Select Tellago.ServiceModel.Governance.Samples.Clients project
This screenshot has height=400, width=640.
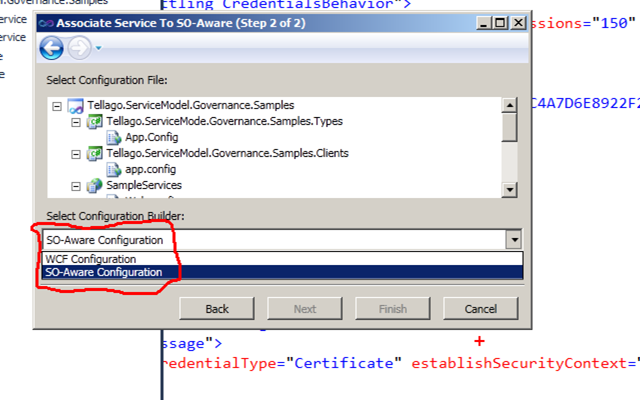pos(227,153)
